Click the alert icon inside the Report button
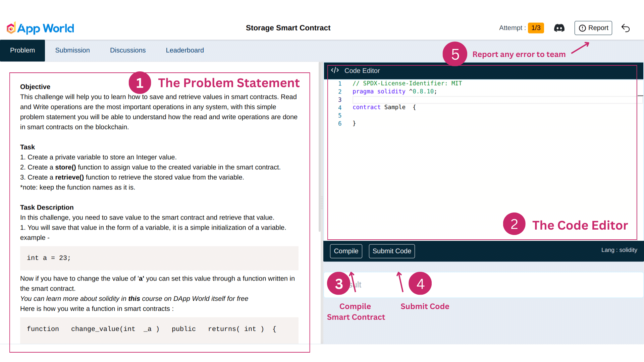The width and height of the screenshot is (644, 362). (x=583, y=28)
